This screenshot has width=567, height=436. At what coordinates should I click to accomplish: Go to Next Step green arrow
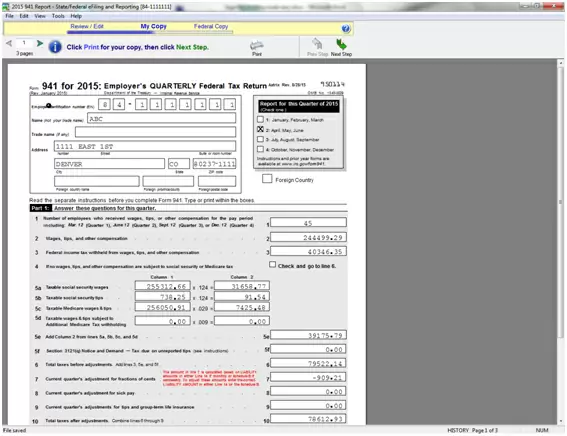pos(341,44)
